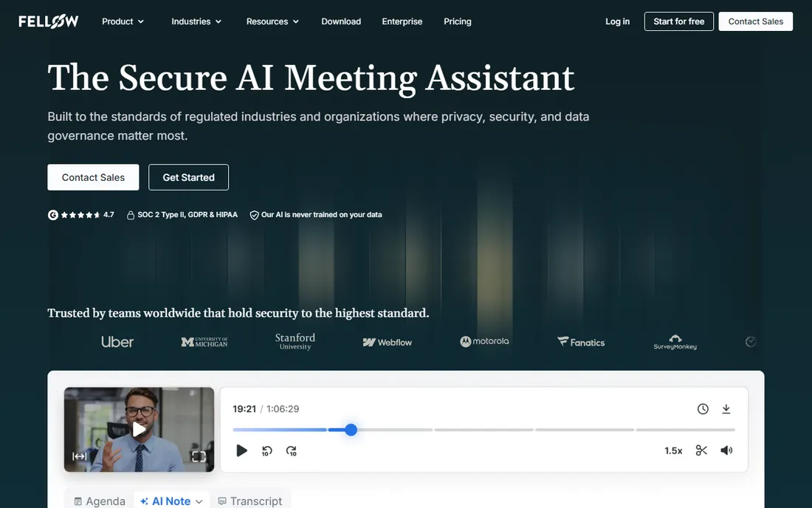Click the Stanford University logo
This screenshot has height=508, width=812.
[x=295, y=341]
